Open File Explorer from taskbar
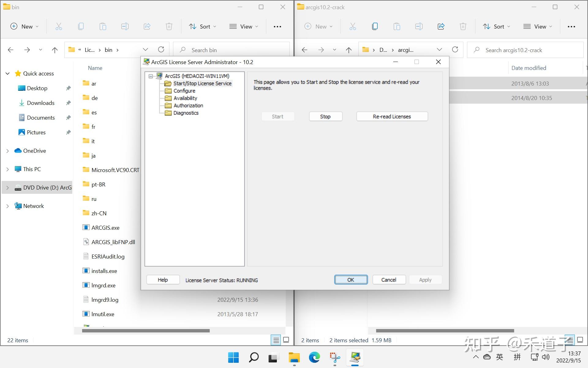This screenshot has height=368, width=588. click(294, 358)
